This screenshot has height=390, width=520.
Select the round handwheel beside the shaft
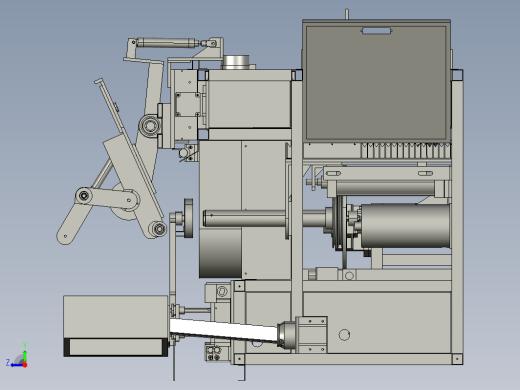pyautogui.click(x=188, y=218)
